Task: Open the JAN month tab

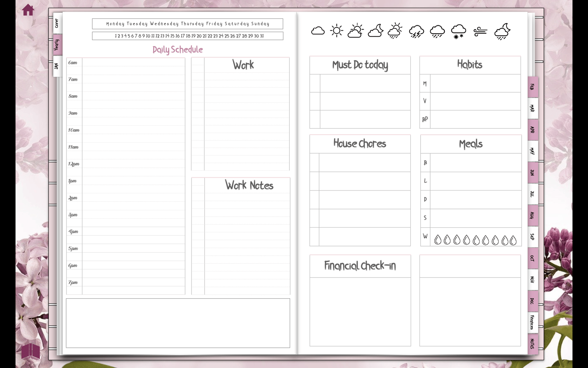Action: (57, 66)
